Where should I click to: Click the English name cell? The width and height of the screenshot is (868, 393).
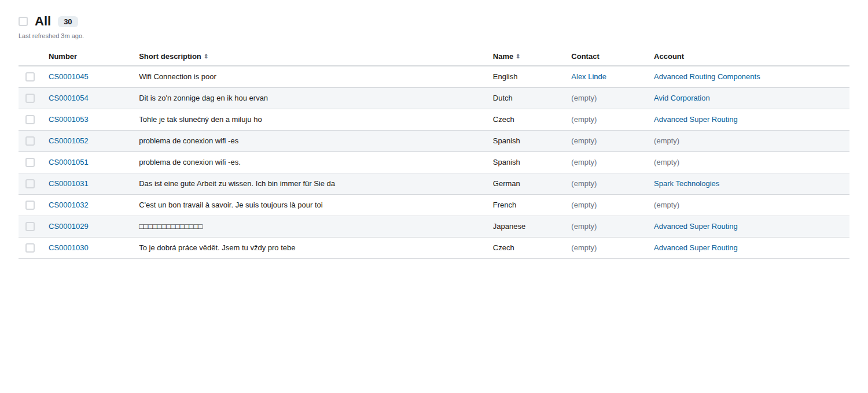[x=505, y=77]
